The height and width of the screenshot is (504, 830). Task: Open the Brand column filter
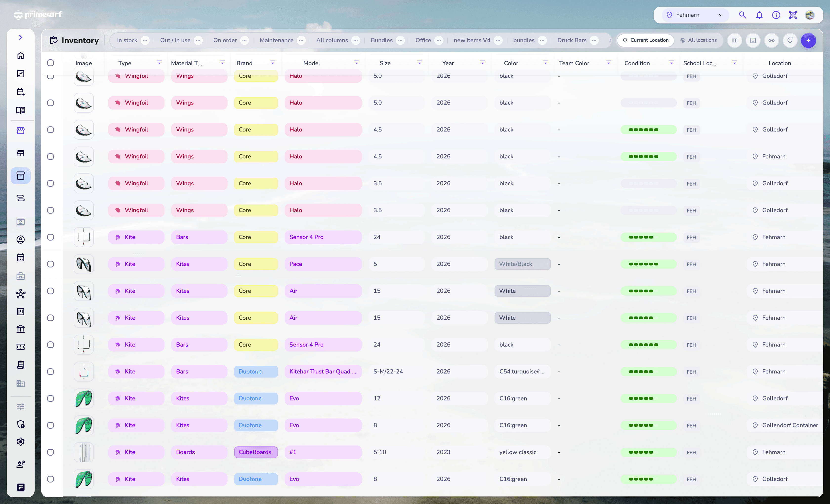point(273,62)
